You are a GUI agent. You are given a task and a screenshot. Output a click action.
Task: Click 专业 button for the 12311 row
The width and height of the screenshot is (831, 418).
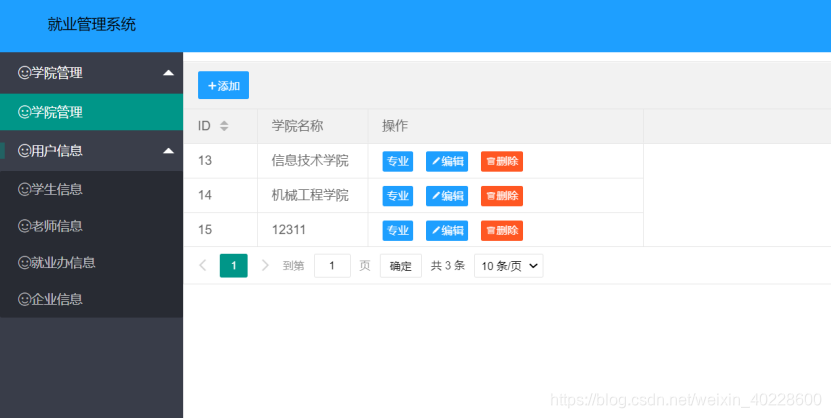click(x=397, y=230)
